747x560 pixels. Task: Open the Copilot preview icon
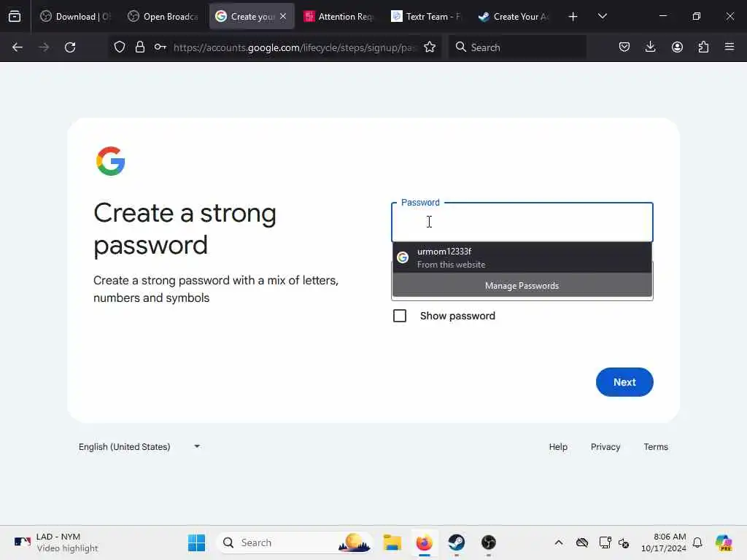(723, 542)
